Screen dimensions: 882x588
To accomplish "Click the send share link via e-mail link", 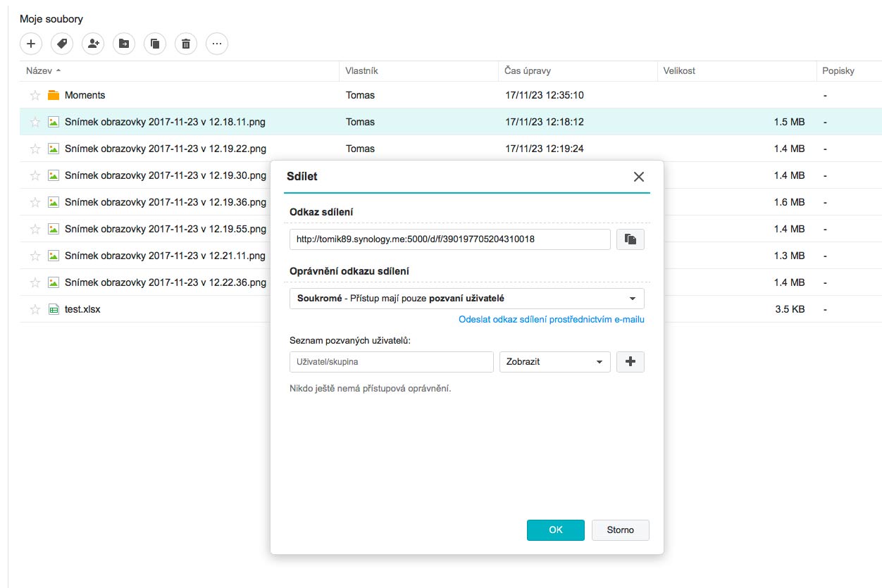I will point(551,320).
